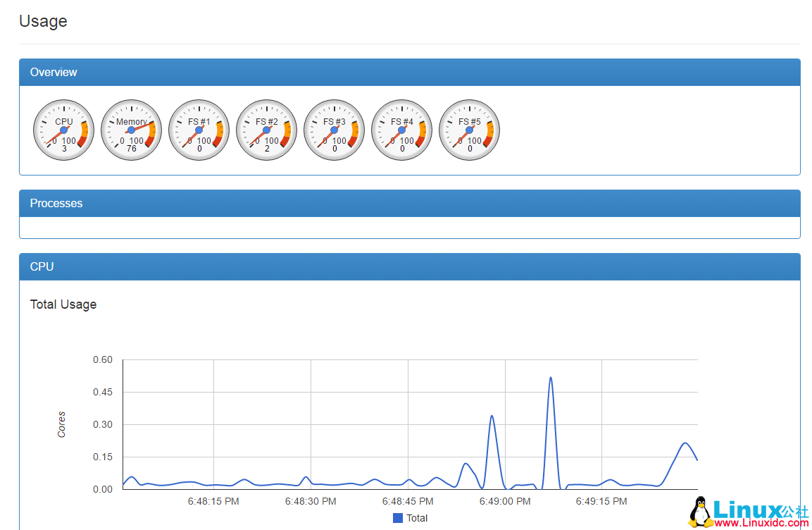Image resolution: width=812 pixels, height=530 pixels.
Task: Click the Overview panel header
Action: click(x=410, y=73)
